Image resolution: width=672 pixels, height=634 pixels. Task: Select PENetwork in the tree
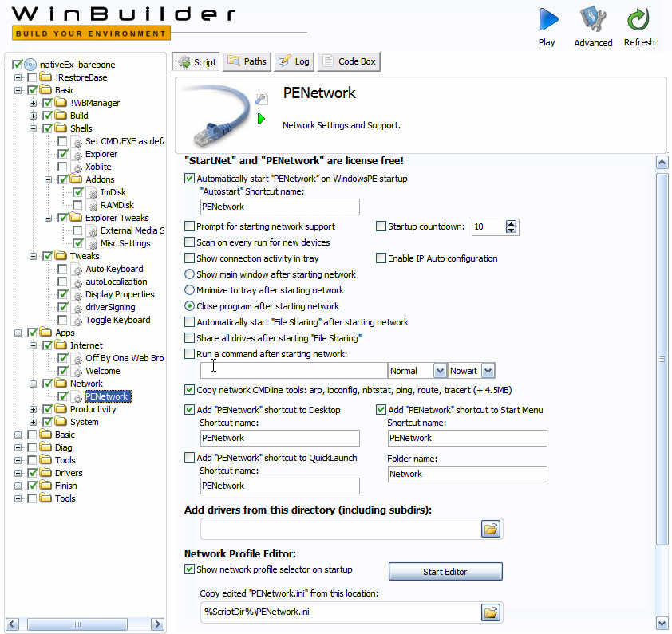click(x=107, y=396)
